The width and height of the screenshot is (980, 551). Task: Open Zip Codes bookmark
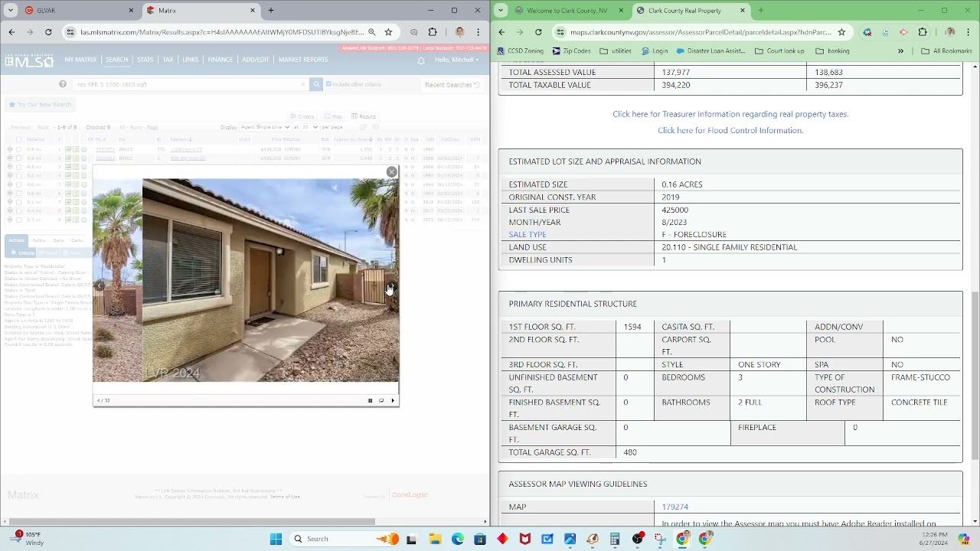click(570, 51)
